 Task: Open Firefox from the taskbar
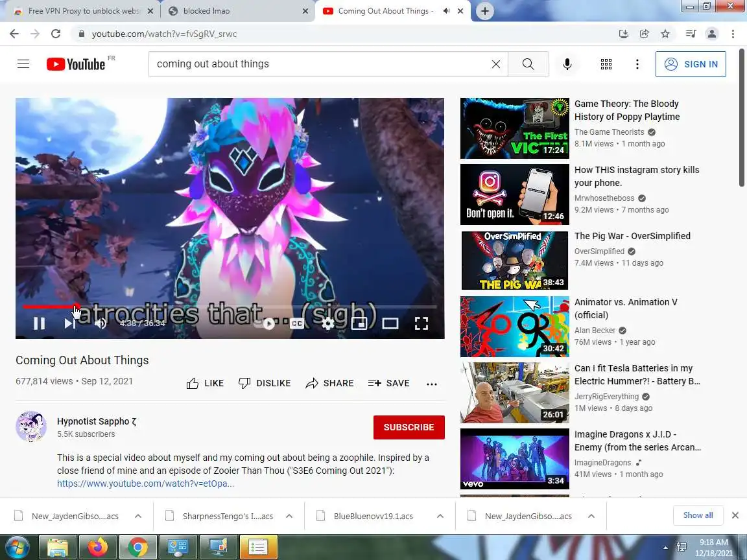[x=97, y=548]
